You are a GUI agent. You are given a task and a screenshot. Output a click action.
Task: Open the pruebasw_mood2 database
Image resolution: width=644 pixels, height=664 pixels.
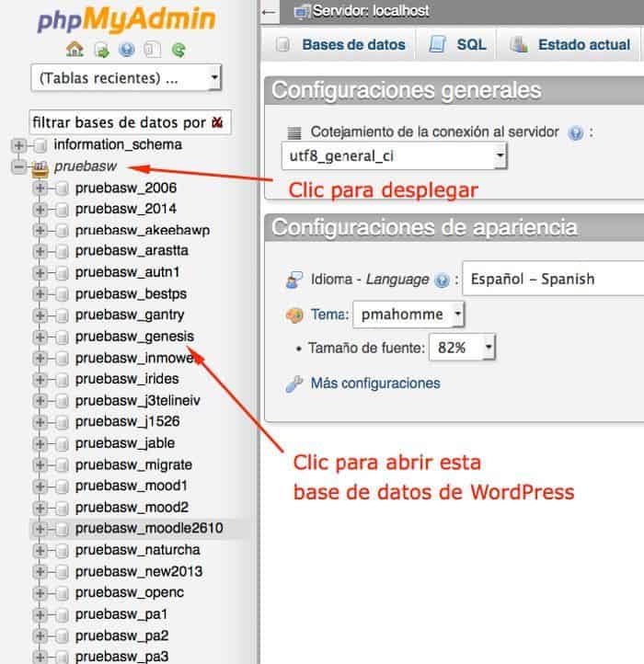[x=132, y=508]
